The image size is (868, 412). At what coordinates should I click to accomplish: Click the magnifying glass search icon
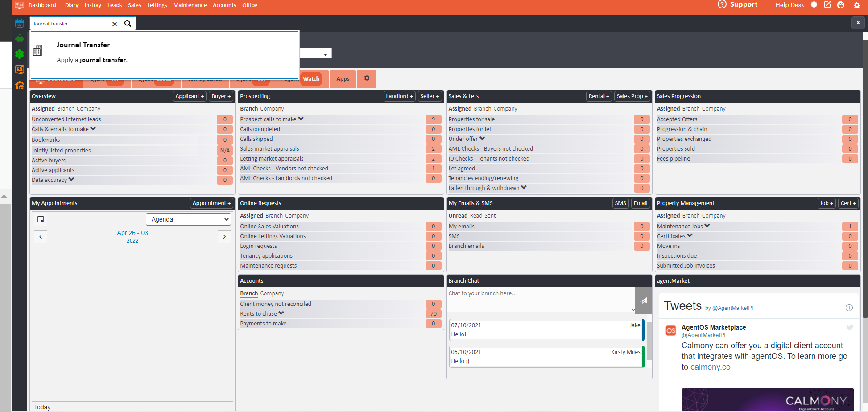point(128,24)
